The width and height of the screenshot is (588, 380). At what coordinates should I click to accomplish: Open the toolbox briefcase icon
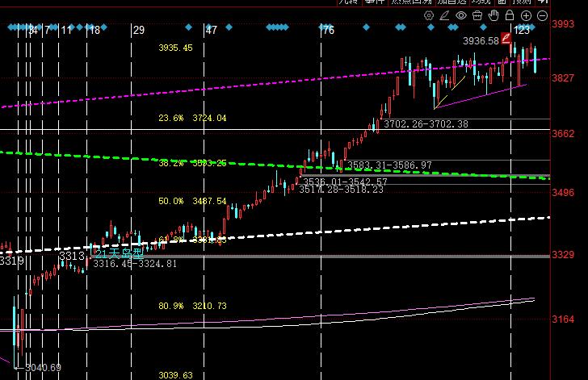pos(477,15)
